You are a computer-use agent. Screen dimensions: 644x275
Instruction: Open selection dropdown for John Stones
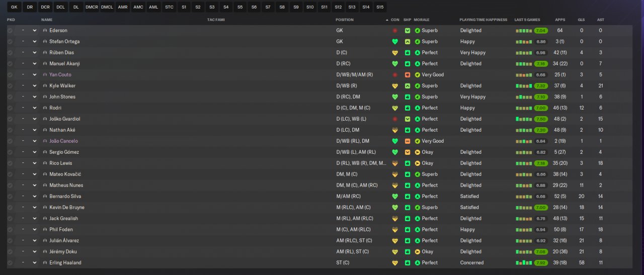[27, 97]
